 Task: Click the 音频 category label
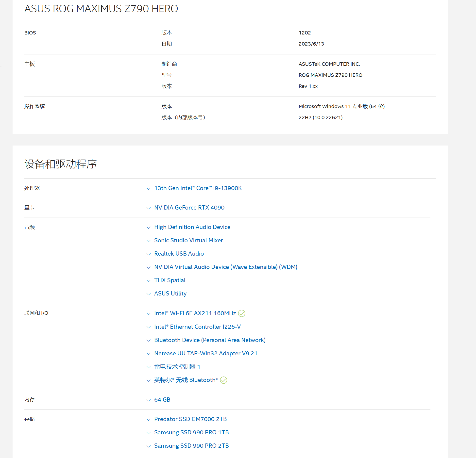[30, 227]
